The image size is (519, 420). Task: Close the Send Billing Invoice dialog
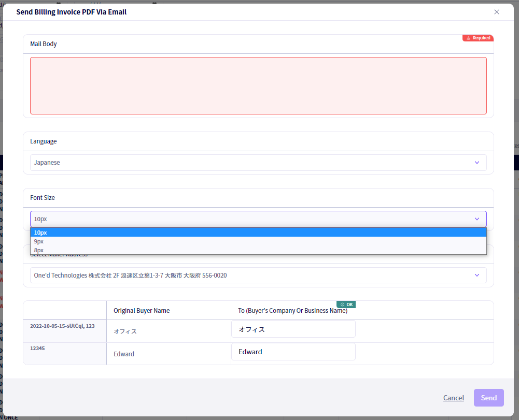[496, 12]
